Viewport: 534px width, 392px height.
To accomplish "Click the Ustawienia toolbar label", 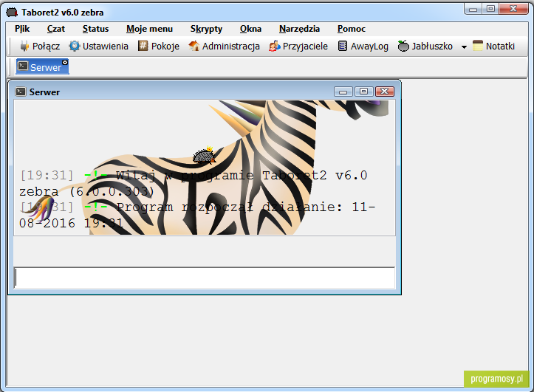I will point(106,47).
